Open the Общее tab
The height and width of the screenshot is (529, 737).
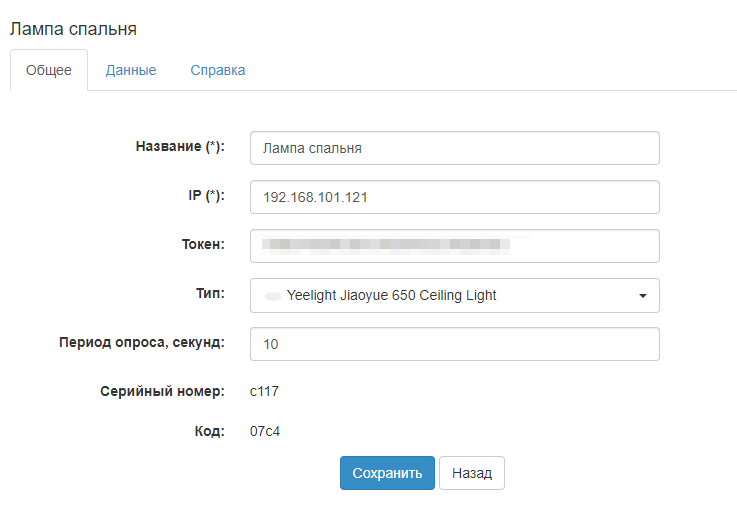(x=49, y=71)
